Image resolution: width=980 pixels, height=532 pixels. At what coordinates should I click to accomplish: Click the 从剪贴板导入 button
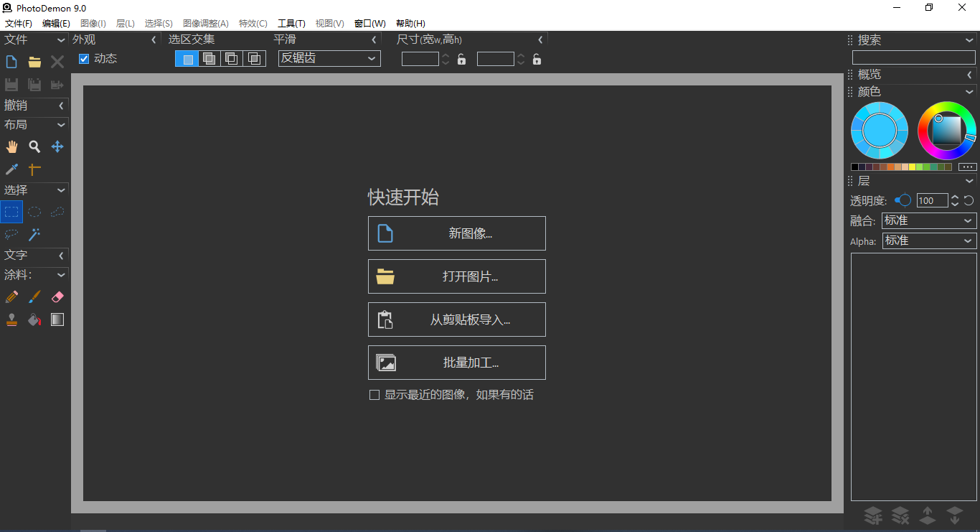[x=457, y=319]
